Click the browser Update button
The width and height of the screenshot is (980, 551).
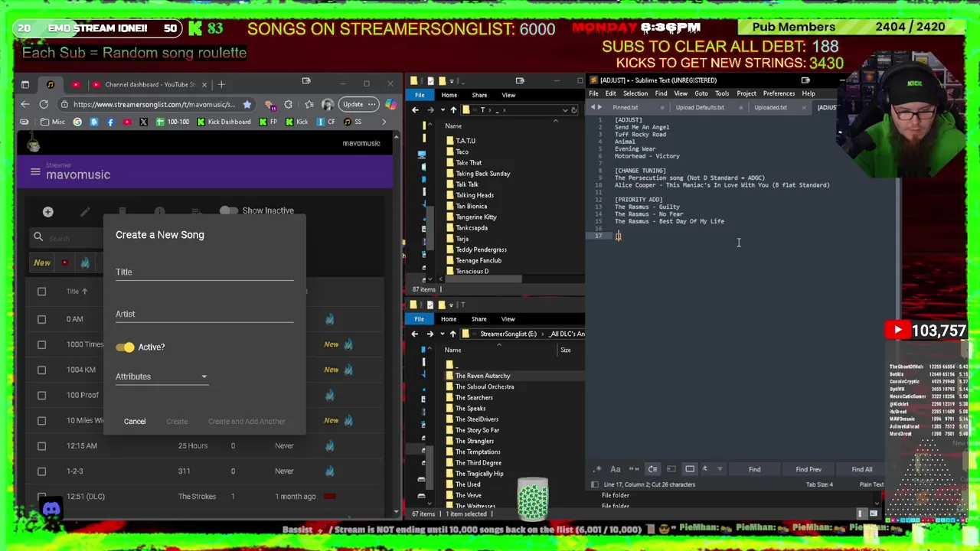358,104
